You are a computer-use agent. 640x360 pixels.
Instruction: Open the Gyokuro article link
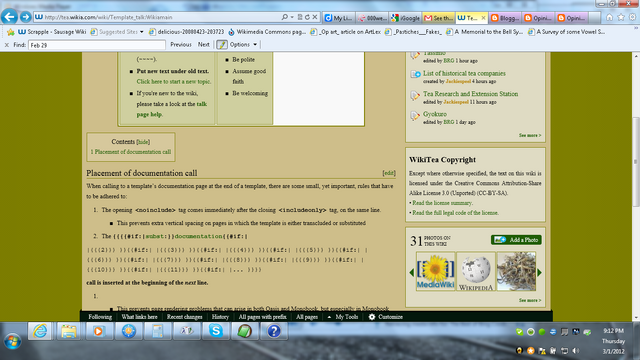(435, 114)
